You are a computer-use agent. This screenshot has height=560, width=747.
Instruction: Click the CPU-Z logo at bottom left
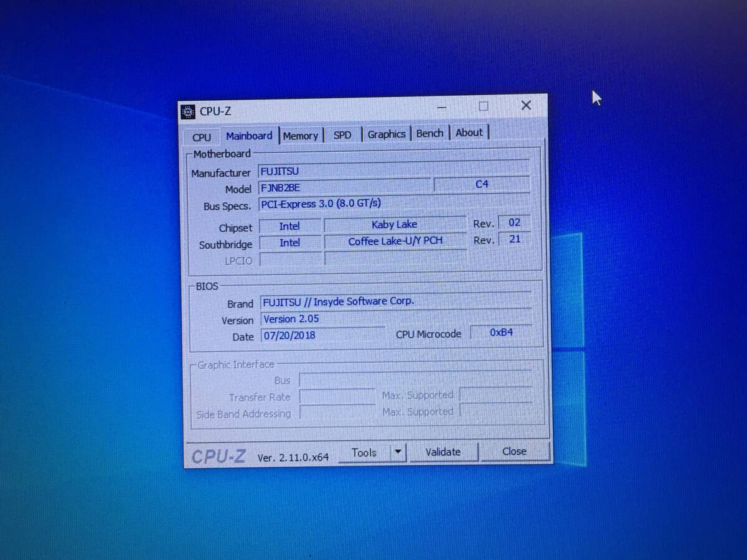(218, 457)
